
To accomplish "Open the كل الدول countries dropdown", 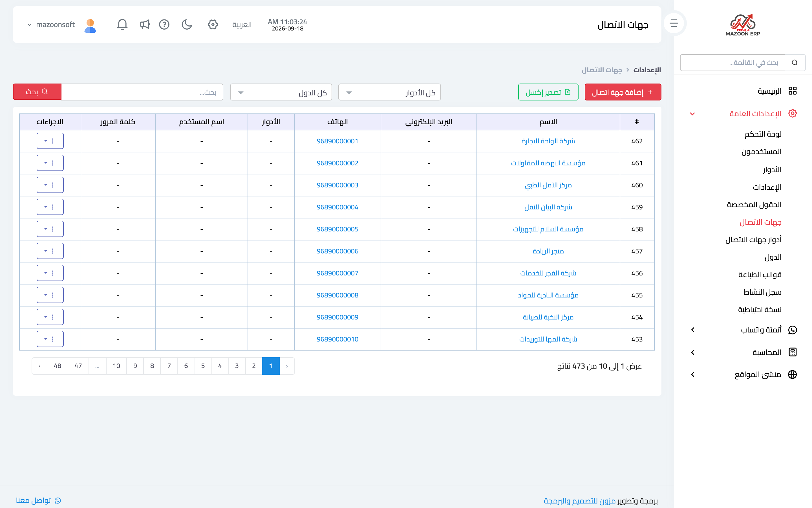I will coord(281,92).
